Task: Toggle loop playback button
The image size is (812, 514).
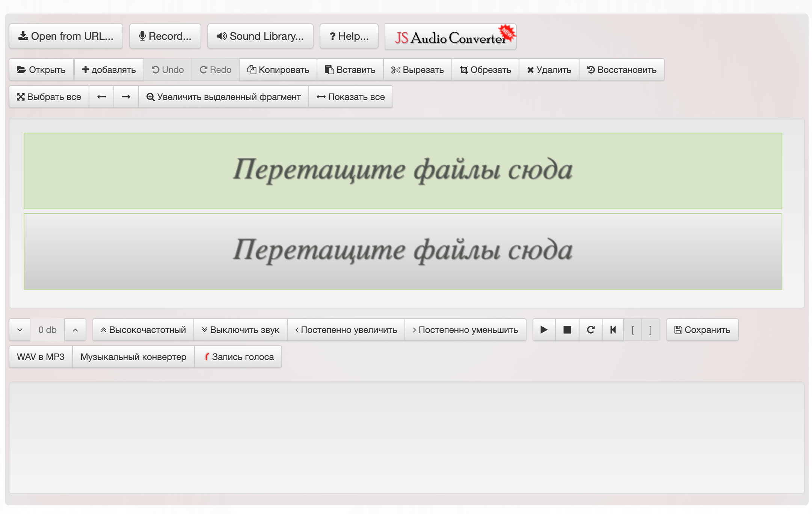Action: [x=591, y=330]
